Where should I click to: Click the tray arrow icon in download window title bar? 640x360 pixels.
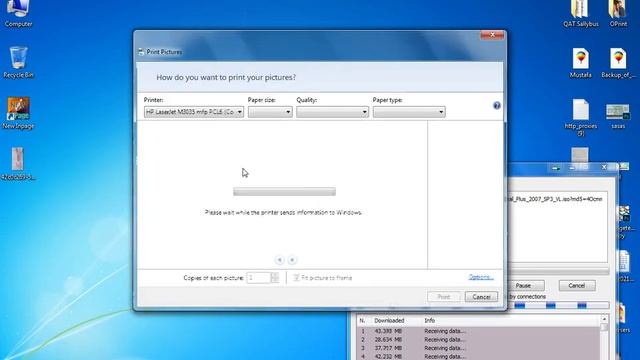[556, 167]
